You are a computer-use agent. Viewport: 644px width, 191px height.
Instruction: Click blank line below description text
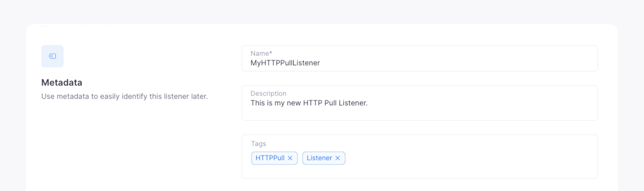click(420, 114)
